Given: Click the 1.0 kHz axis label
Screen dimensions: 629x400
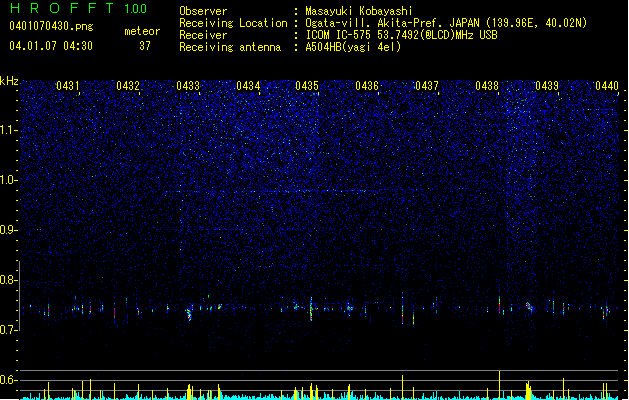Looking at the screenshot, I should tap(9, 180).
